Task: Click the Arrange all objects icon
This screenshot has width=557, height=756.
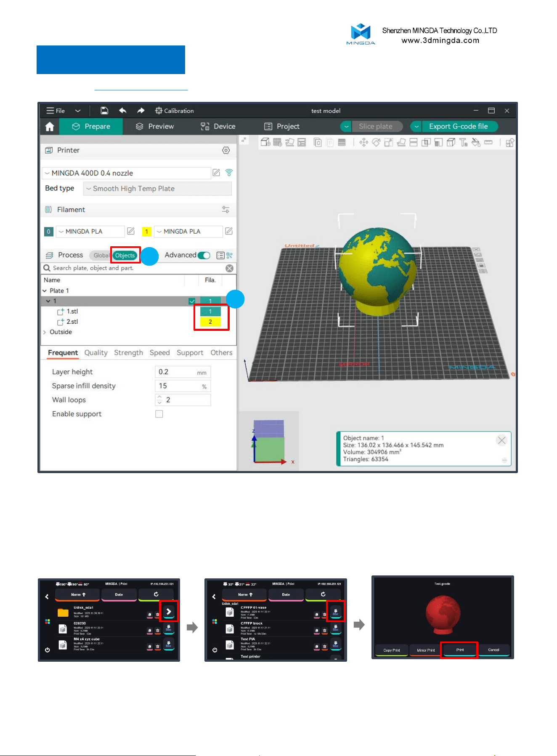Action: tap(302, 142)
